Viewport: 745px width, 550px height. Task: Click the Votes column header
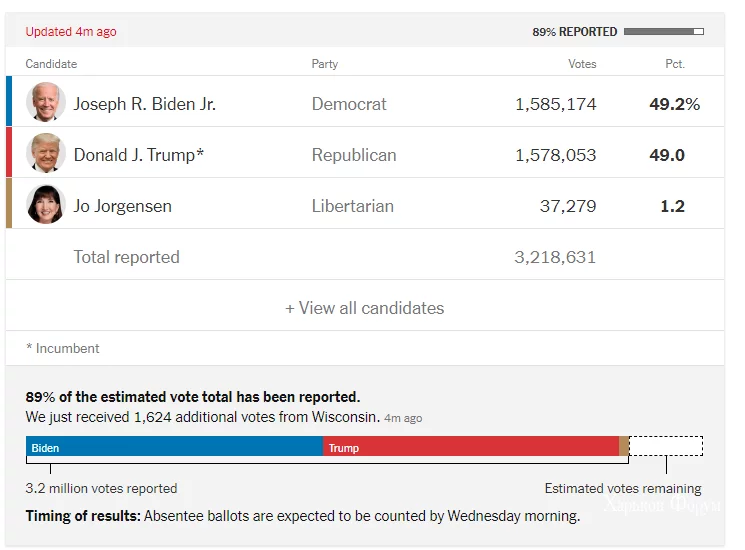point(582,64)
